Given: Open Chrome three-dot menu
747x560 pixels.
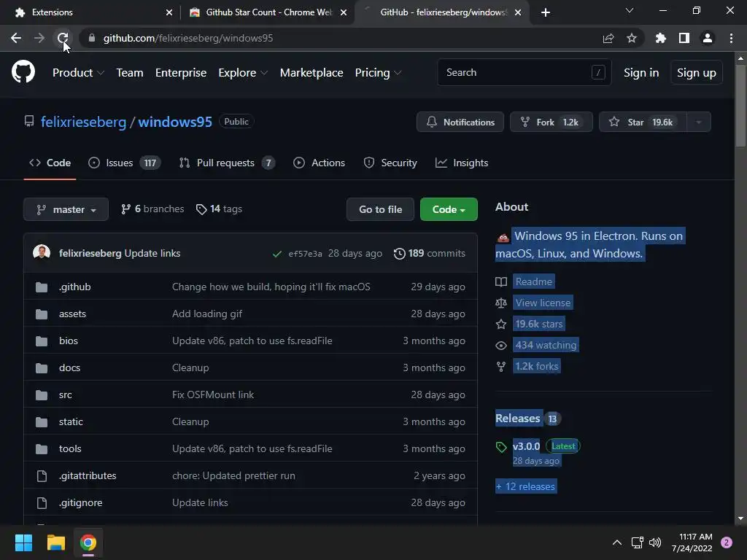Looking at the screenshot, I should pos(731,38).
